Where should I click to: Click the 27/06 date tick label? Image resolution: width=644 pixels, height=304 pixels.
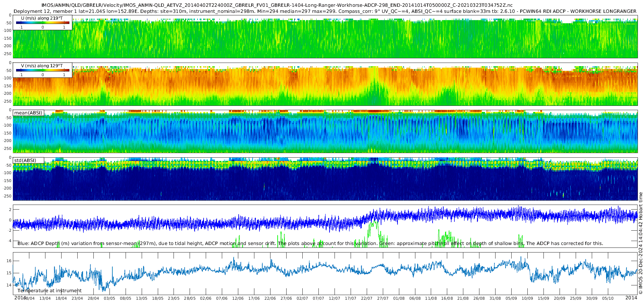tap(286, 298)
